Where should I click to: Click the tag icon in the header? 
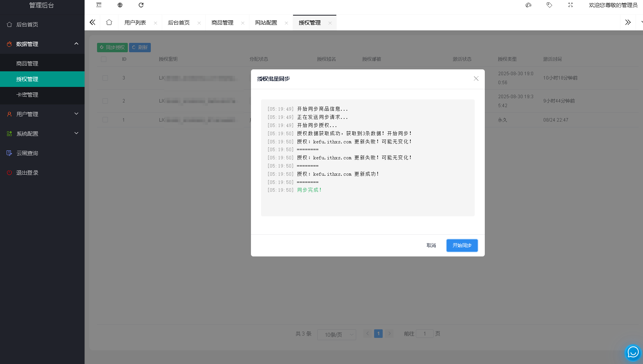pyautogui.click(x=549, y=5)
